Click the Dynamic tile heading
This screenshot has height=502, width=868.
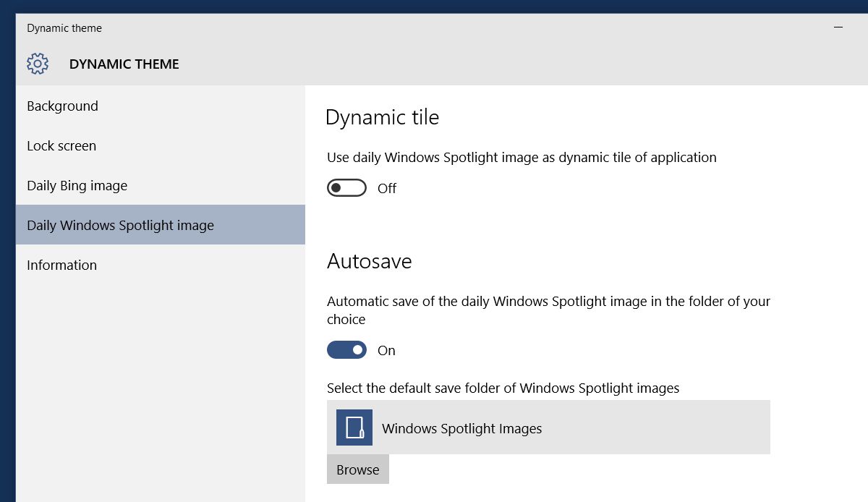tap(382, 117)
